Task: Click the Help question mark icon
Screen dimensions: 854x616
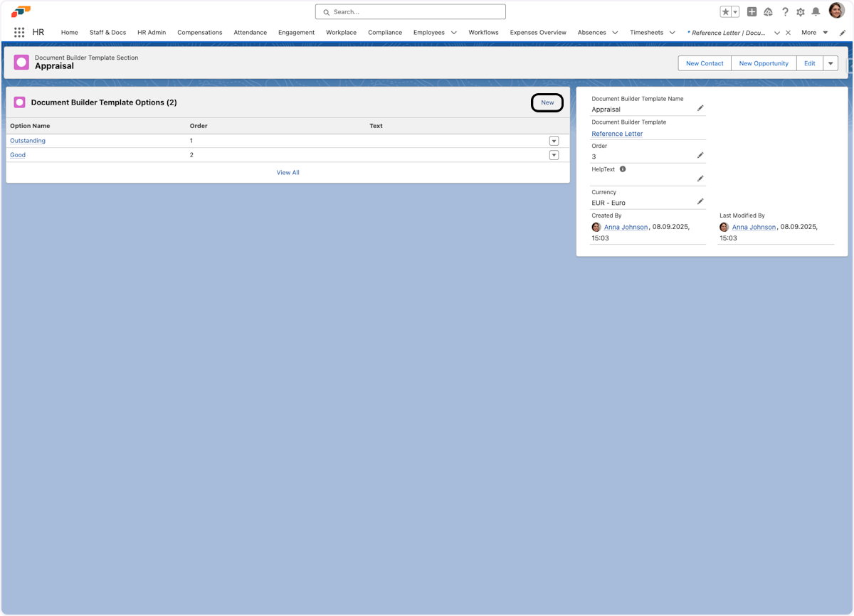Action: pyautogui.click(x=785, y=12)
